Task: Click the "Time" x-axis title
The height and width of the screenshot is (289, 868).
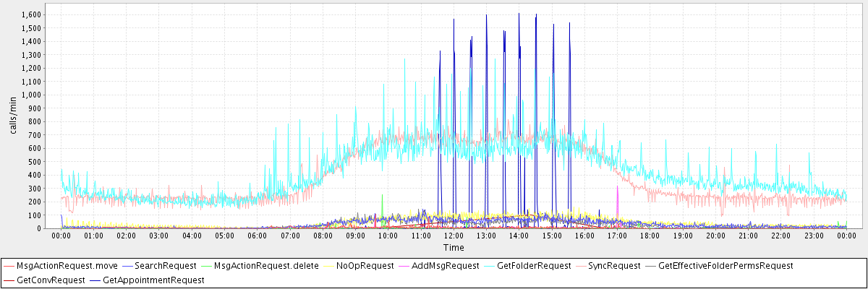Action: (454, 248)
